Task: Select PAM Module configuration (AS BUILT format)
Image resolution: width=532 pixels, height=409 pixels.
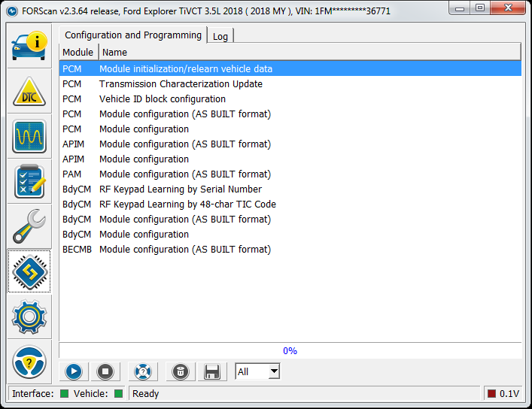Action: coord(290,174)
